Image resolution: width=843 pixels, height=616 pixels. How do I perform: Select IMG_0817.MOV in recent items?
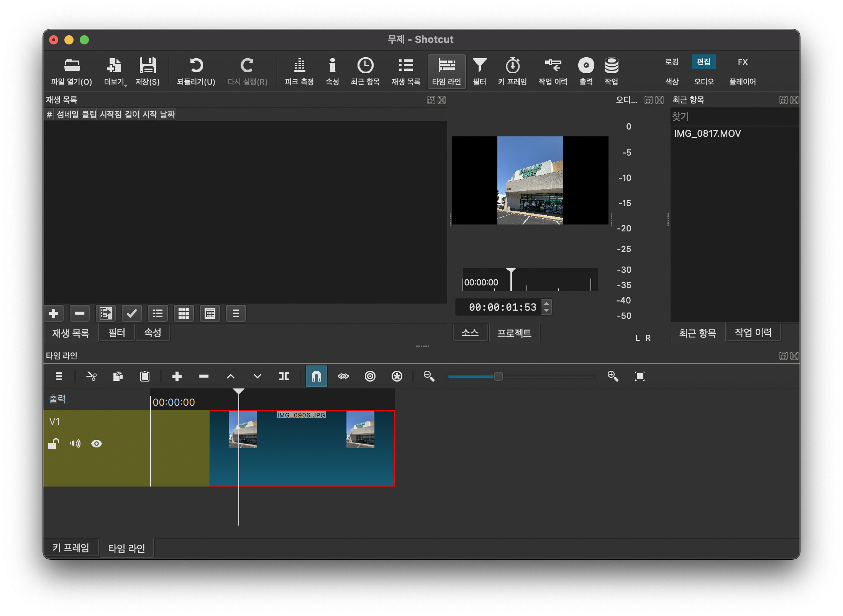coord(707,134)
